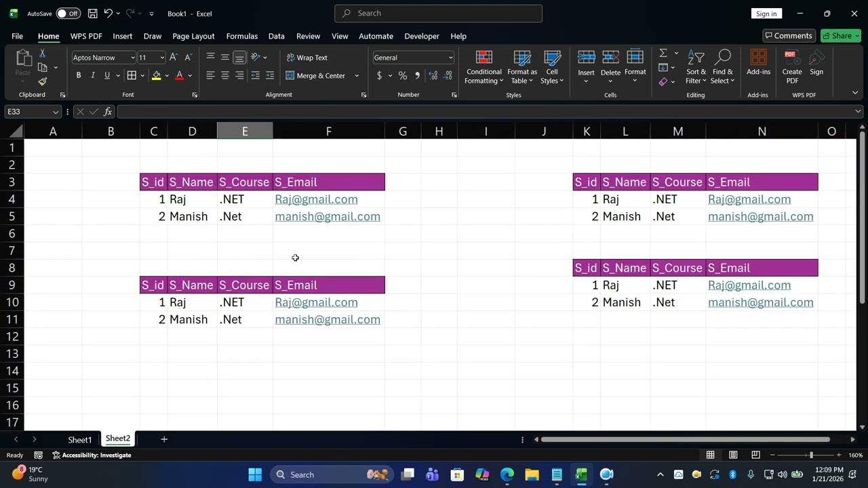Viewport: 868px width, 488px height.
Task: Click the AutoSum sigma icon
Action: [663, 53]
